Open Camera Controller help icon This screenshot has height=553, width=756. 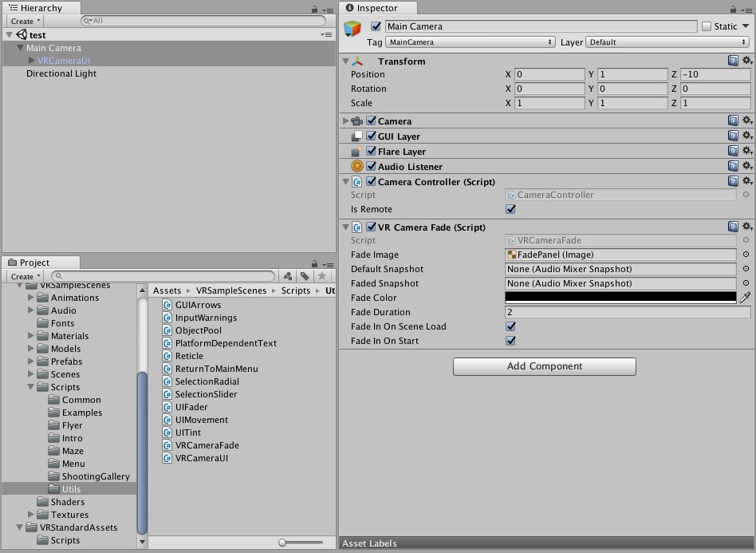tap(733, 181)
